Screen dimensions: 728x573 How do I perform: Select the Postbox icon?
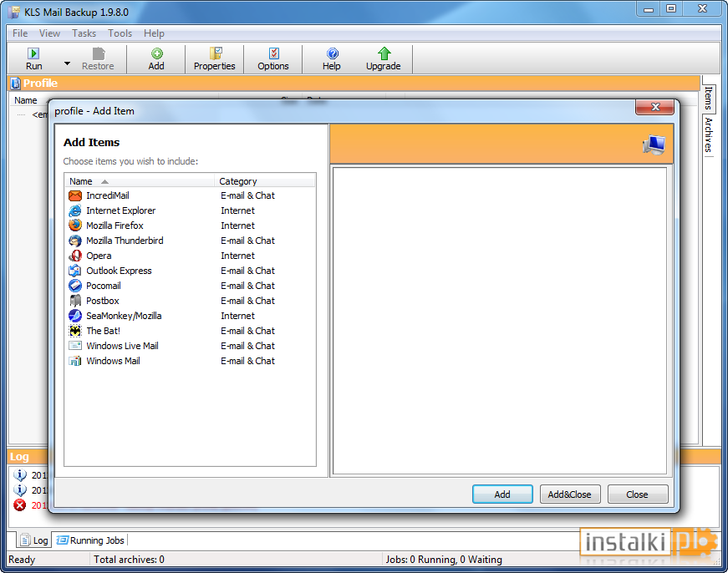tap(75, 301)
